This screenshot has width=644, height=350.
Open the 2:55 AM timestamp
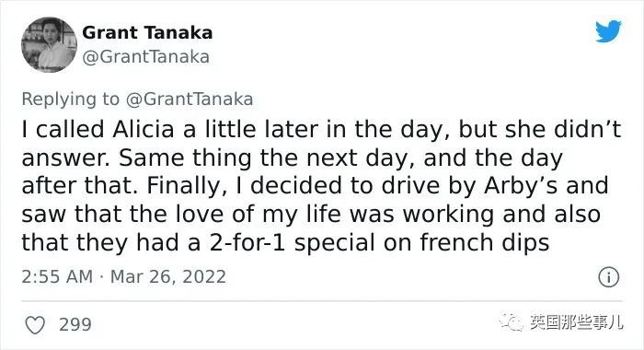pos(57,276)
